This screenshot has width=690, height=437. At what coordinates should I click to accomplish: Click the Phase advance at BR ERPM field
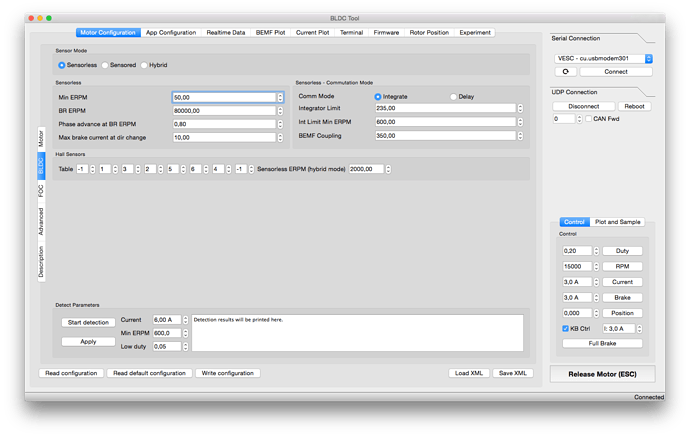(223, 123)
